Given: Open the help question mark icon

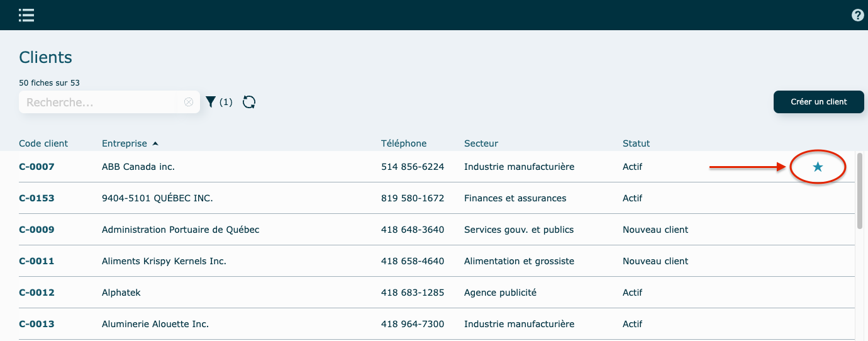Looking at the screenshot, I should 857,15.
